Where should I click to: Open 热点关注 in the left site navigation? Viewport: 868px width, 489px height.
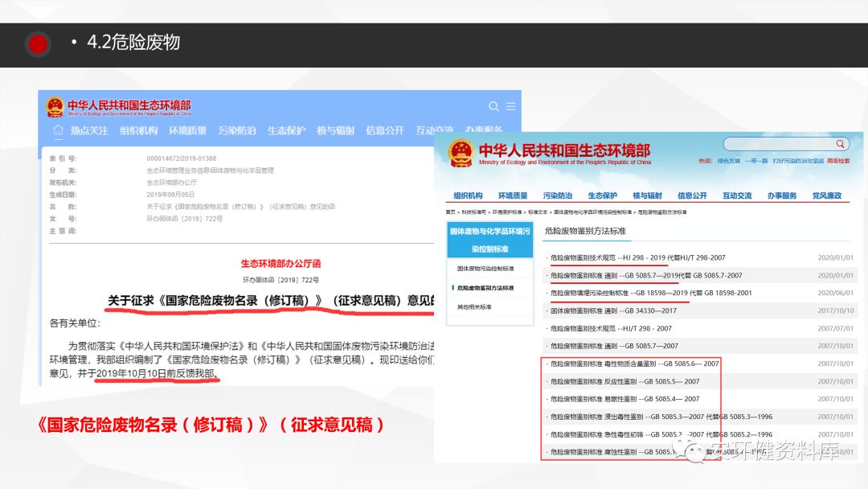[89, 131]
